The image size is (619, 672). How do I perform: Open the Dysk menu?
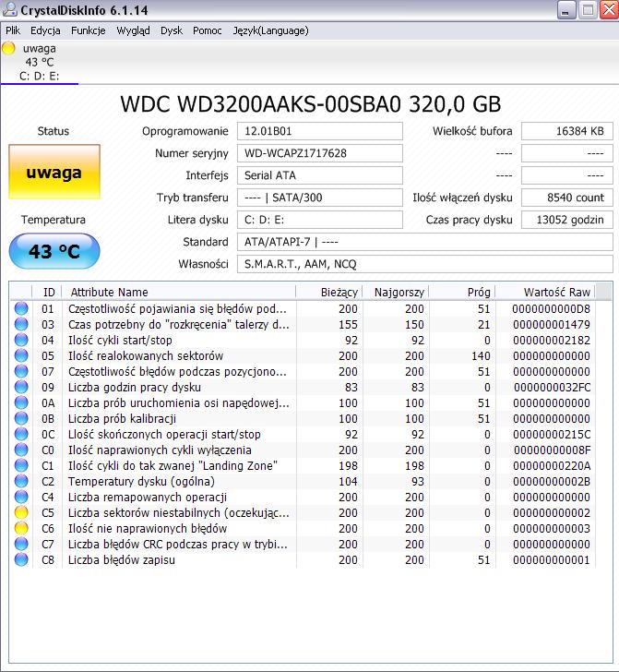pos(172,30)
